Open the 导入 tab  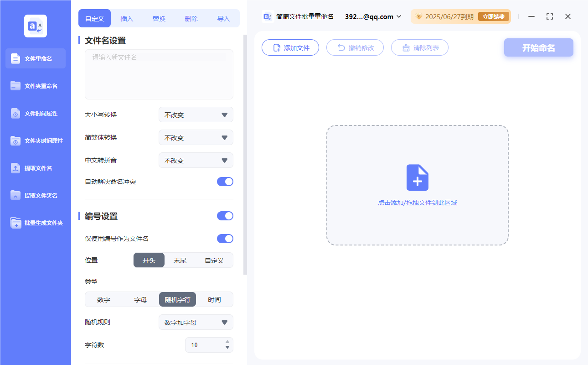coord(224,18)
